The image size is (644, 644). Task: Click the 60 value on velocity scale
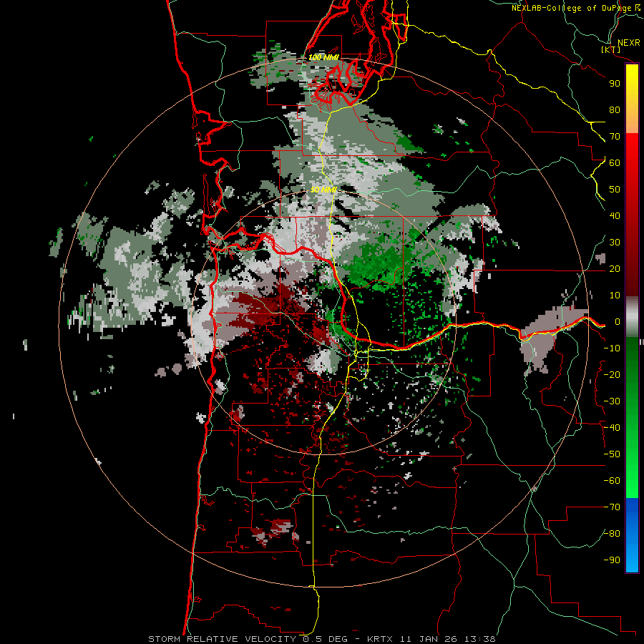pyautogui.click(x=615, y=163)
